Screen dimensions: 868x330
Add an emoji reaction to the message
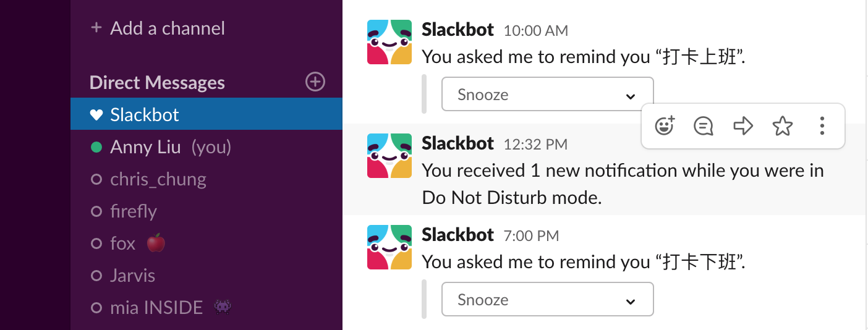pyautogui.click(x=664, y=126)
